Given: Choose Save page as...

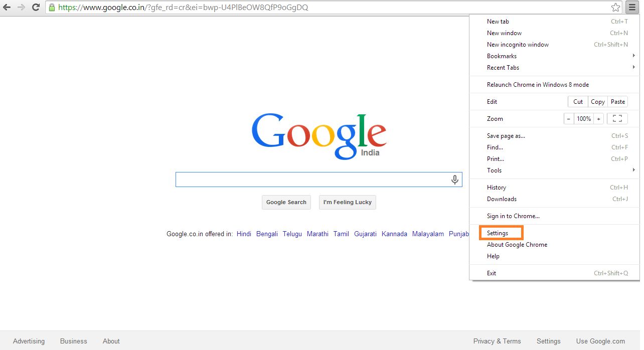Looking at the screenshot, I should tap(554, 136).
